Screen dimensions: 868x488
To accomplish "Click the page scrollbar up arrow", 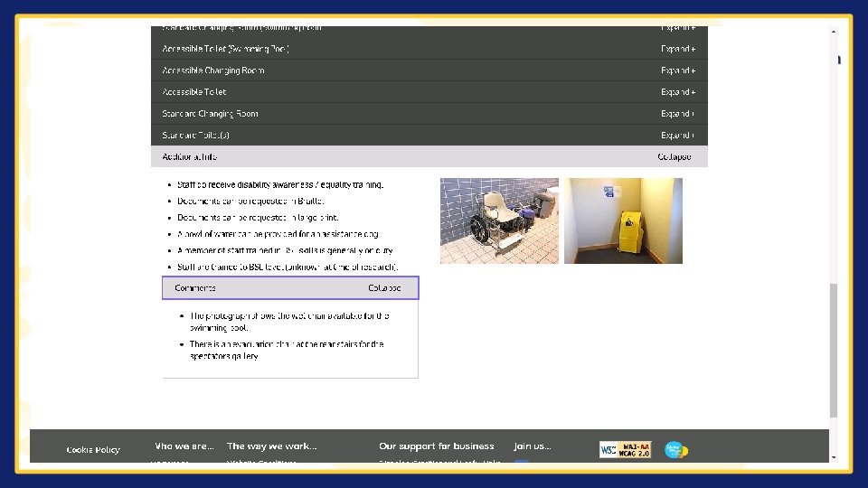I will [x=833, y=32].
